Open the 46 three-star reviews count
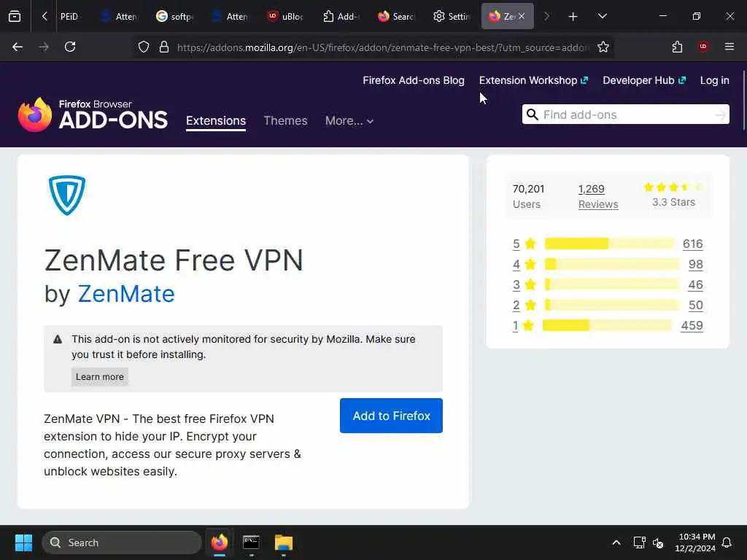Image resolution: width=747 pixels, height=560 pixels. tap(695, 285)
